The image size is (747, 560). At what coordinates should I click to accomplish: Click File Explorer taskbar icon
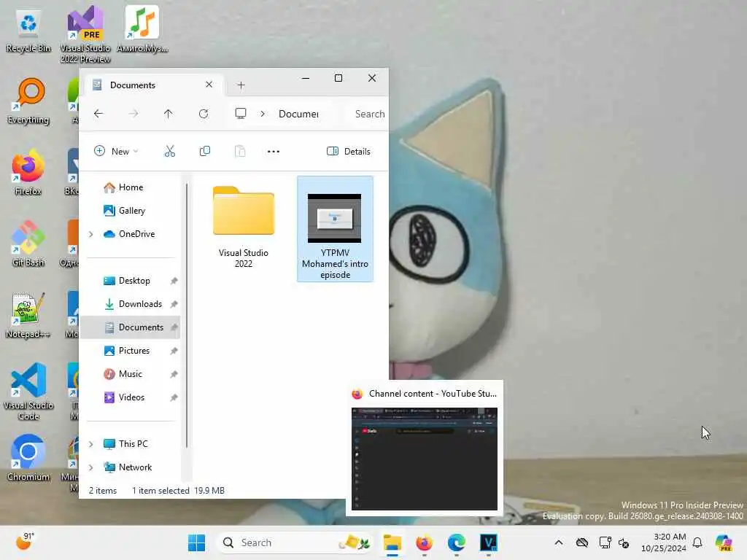click(x=392, y=542)
